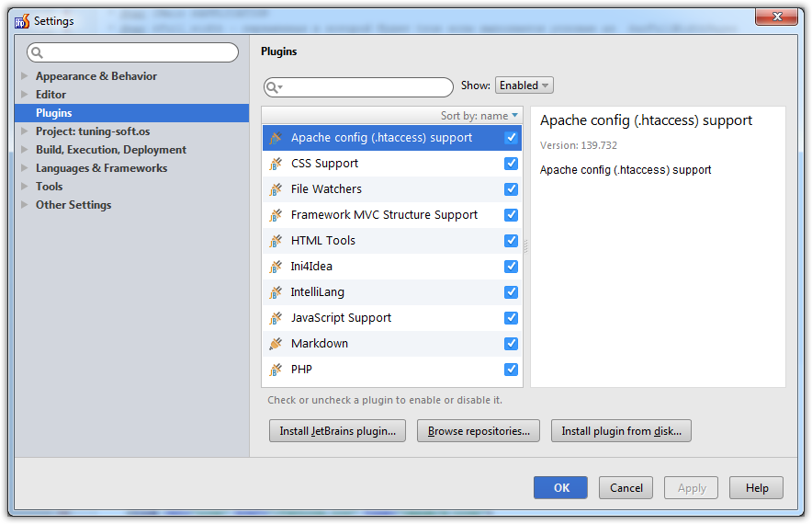The width and height of the screenshot is (812, 524).
Task: Select the HTML Tools plugin row
Action: [392, 241]
